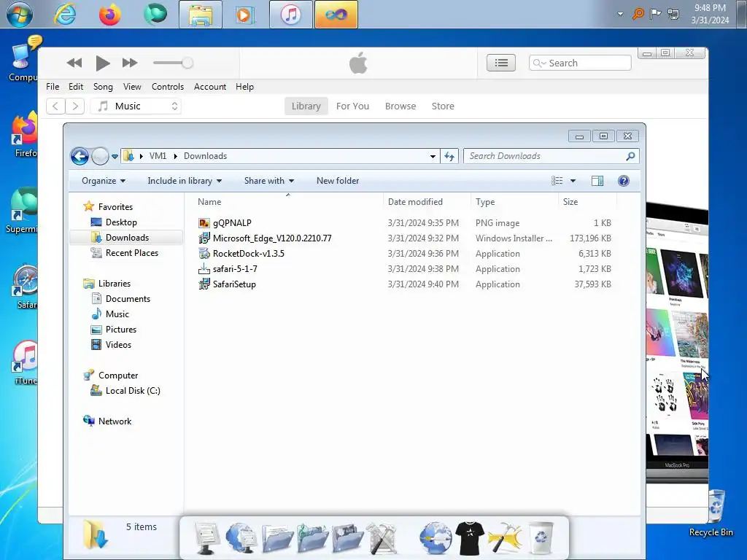The width and height of the screenshot is (747, 560).
Task: Toggle the preview pane button
Action: point(597,181)
